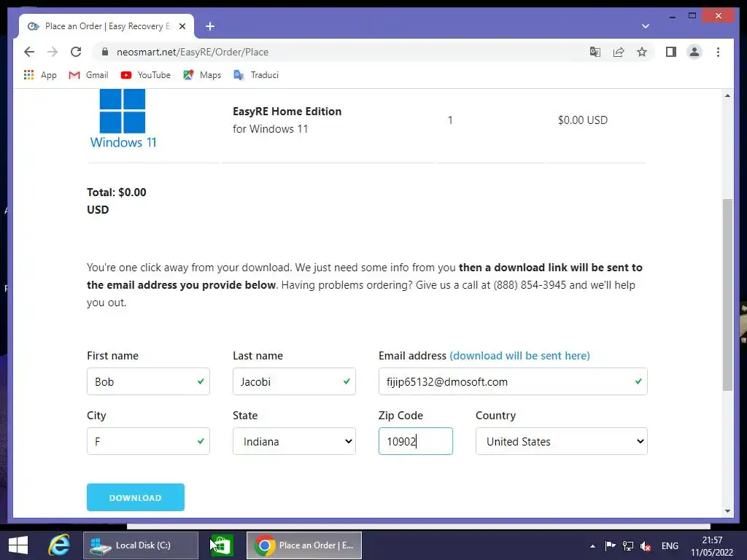The width and height of the screenshot is (747, 560).
Task: Open the State dropdown
Action: pos(294,441)
